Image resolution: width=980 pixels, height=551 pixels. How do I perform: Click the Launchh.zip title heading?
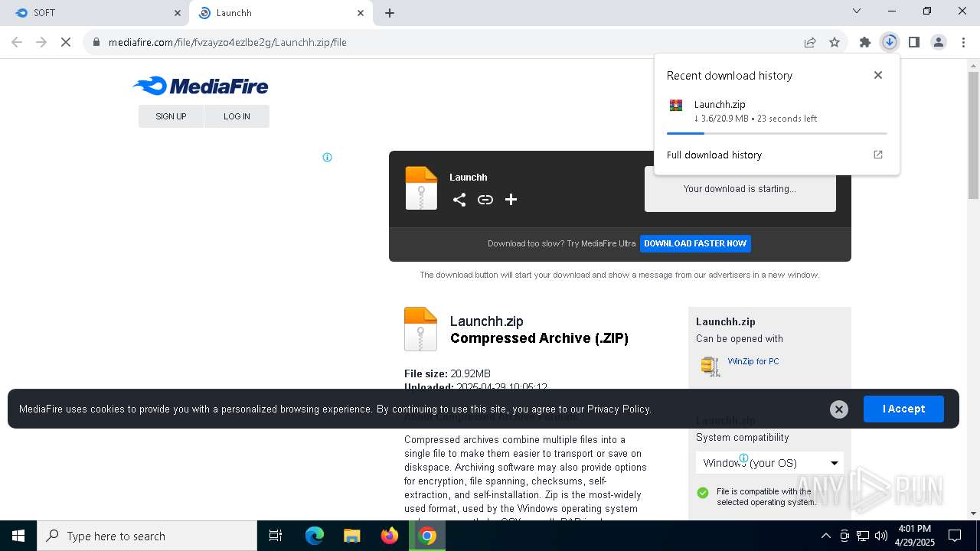pos(487,321)
